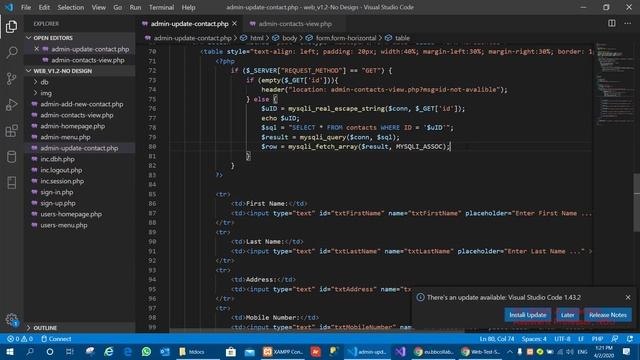Screen dimensions: 640x360
Task: Open notifications bell in status bar
Action: 630,339
